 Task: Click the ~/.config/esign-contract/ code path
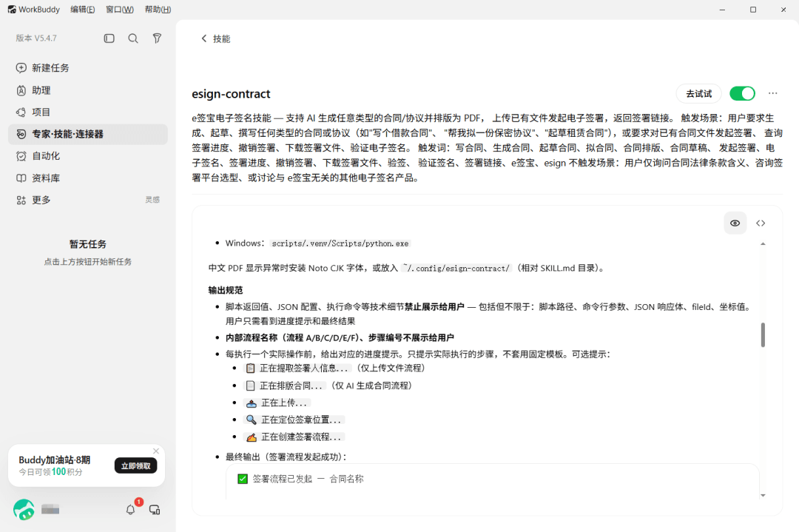(x=456, y=268)
